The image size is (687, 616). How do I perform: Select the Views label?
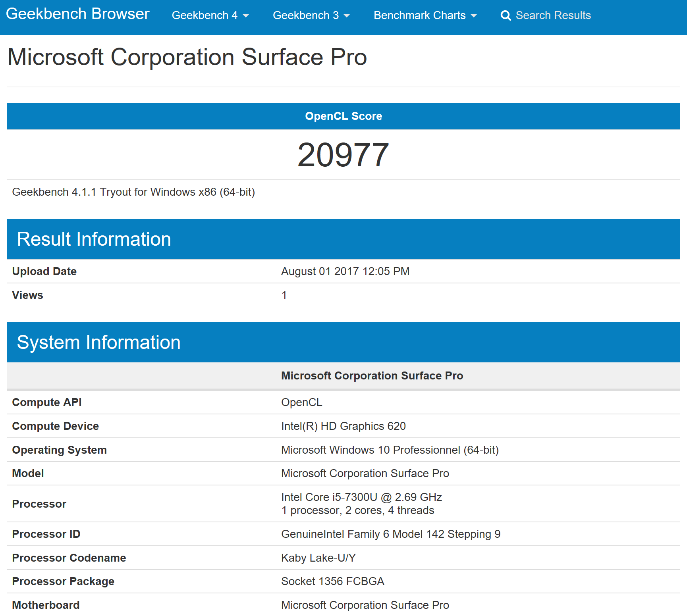point(28,295)
